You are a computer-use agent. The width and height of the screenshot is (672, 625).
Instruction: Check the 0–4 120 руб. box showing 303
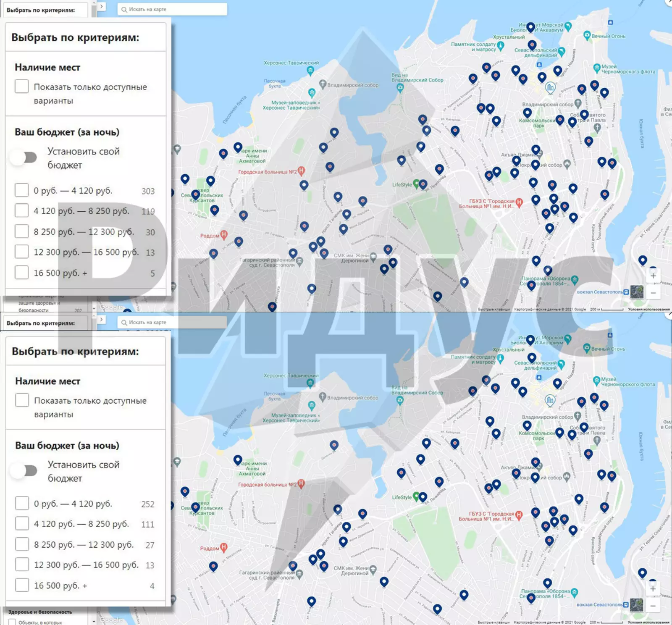[22, 190]
